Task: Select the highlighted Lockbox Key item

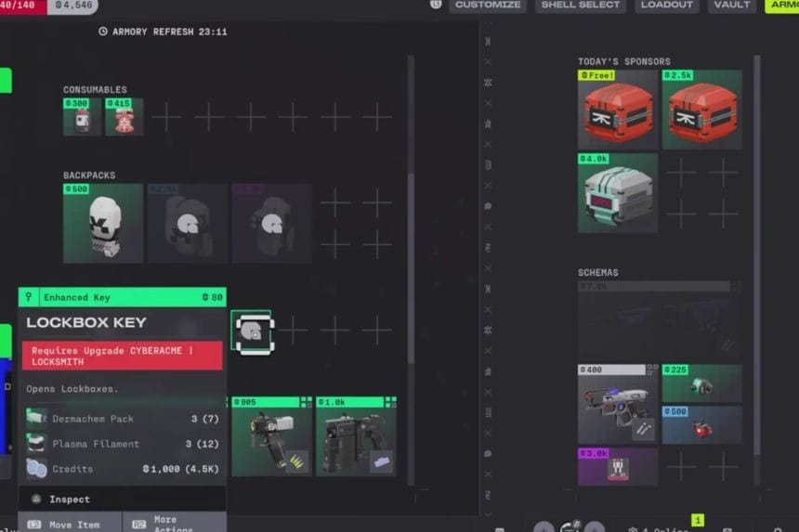Action: pos(251,331)
